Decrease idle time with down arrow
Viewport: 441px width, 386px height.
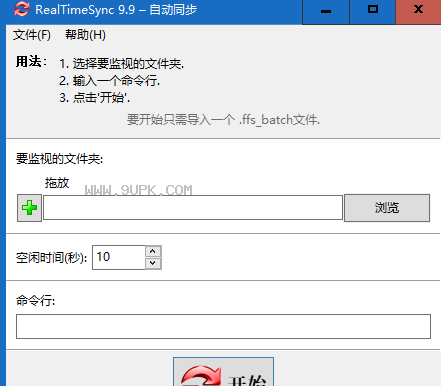click(153, 263)
